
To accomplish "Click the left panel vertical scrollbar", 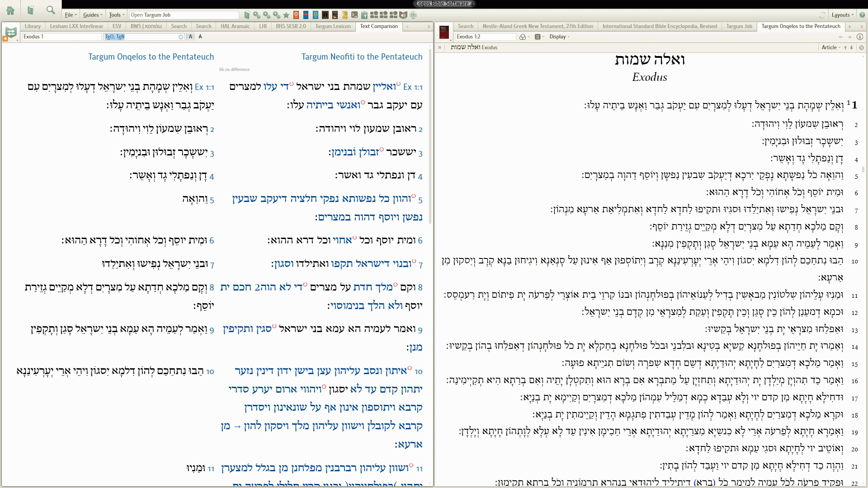I will click(x=430, y=136).
